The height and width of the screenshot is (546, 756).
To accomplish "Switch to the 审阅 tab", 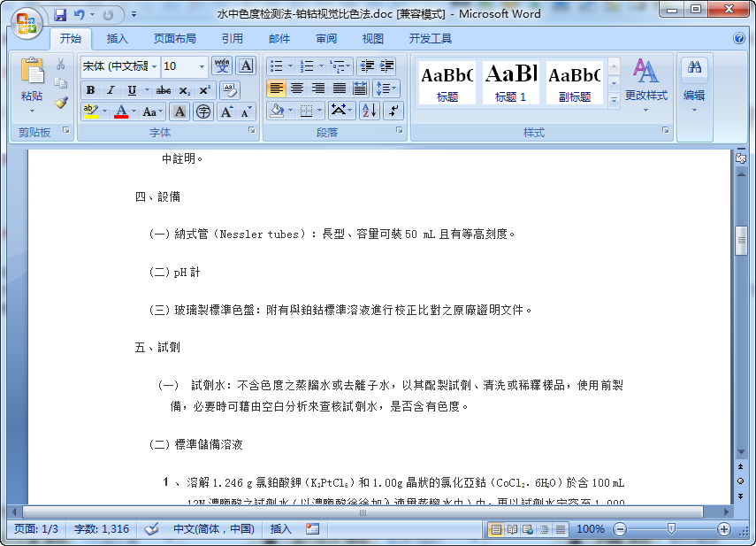I will pos(326,39).
